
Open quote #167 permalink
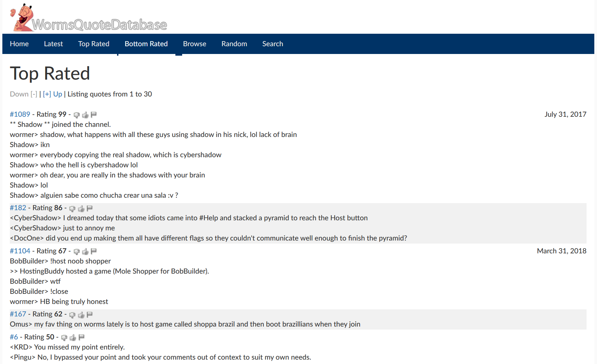coord(18,314)
